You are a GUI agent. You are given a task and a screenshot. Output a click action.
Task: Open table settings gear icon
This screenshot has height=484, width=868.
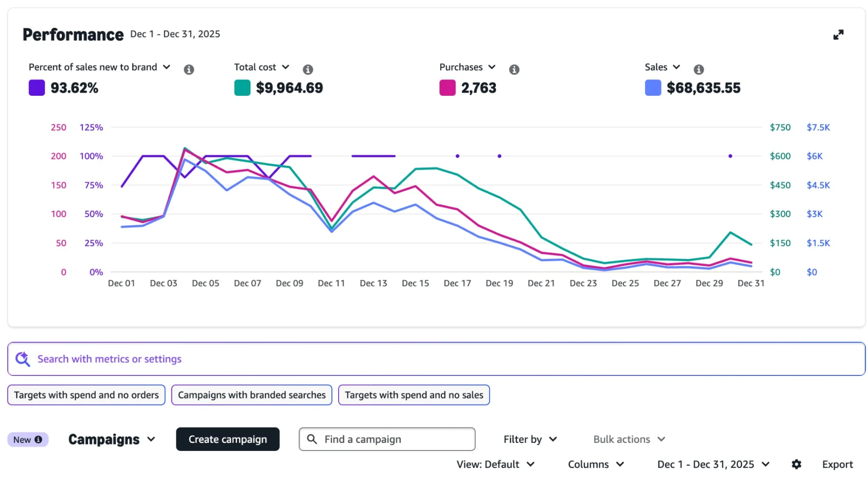[x=797, y=464]
